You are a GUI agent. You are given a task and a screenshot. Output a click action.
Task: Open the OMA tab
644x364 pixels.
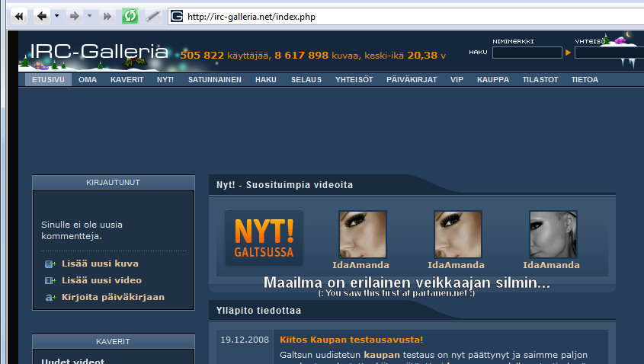pyautogui.click(x=88, y=80)
